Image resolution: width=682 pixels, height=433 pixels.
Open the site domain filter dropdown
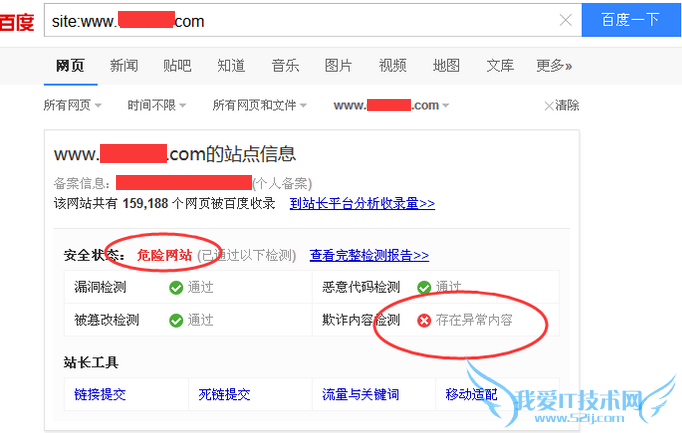[391, 105]
